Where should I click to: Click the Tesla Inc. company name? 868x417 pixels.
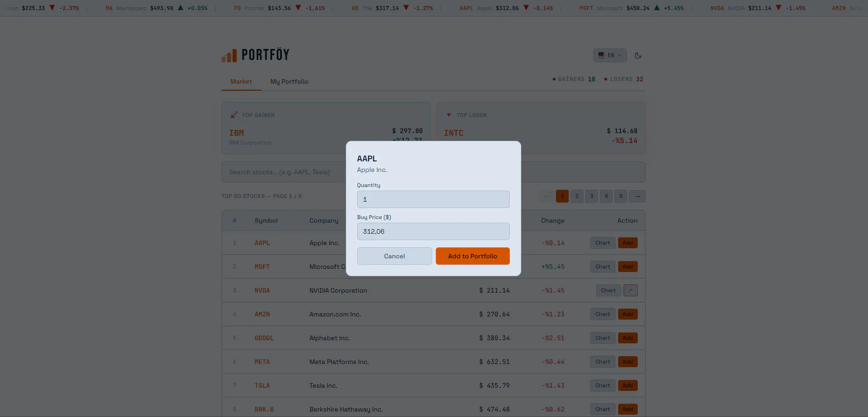(323, 385)
